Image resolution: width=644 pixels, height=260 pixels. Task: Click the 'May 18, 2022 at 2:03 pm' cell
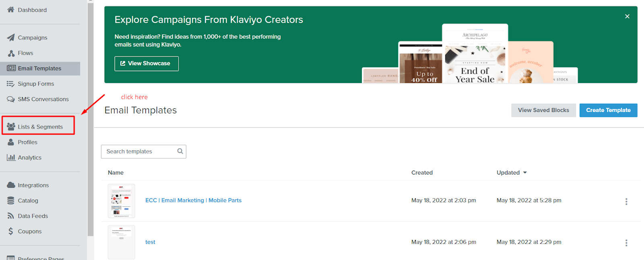click(444, 200)
